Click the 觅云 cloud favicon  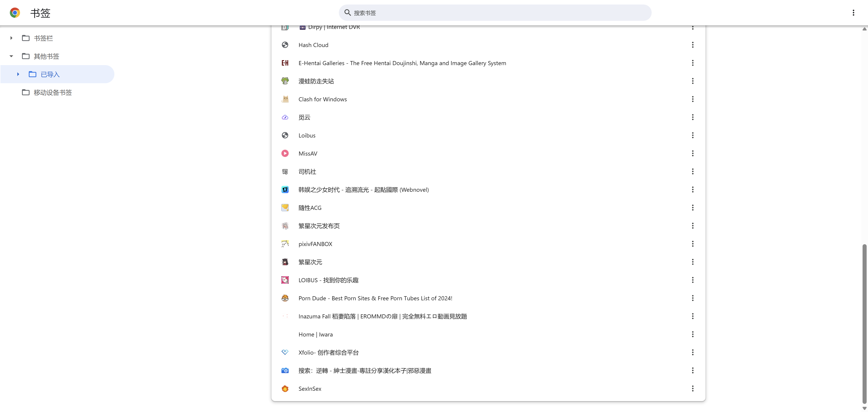pos(285,117)
